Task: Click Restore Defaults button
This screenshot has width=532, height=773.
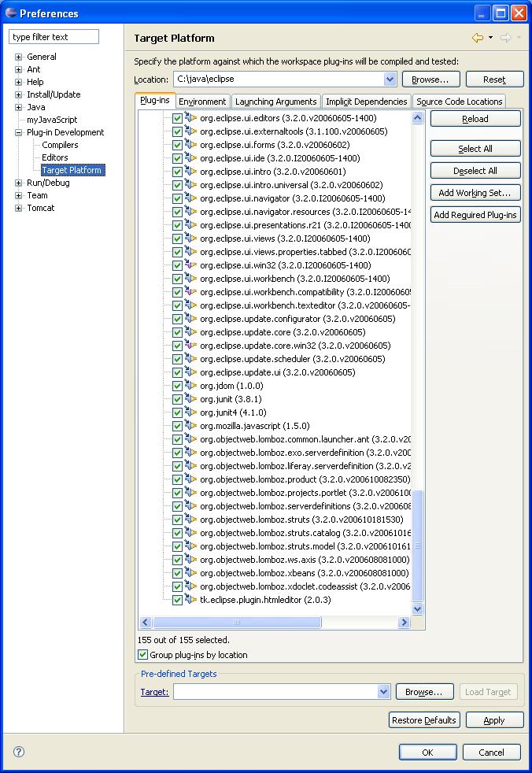Action: [424, 719]
